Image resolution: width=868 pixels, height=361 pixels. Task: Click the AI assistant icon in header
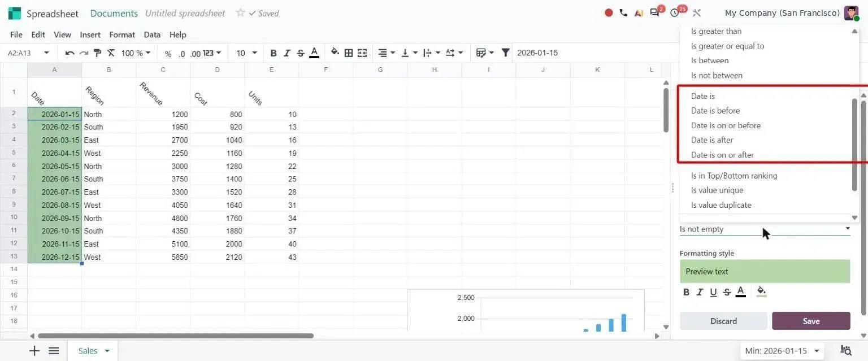pos(639,12)
